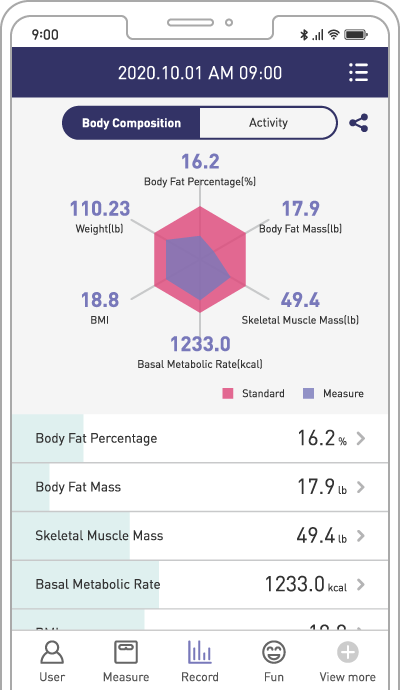Tap the View more plus icon
Viewport: 400px width, 690px height.
tap(348, 652)
